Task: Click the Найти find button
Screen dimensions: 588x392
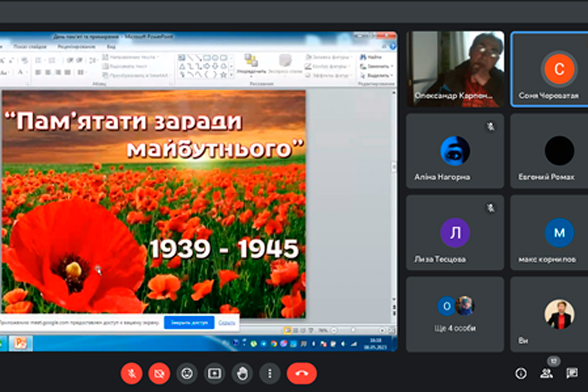Action: [374, 57]
